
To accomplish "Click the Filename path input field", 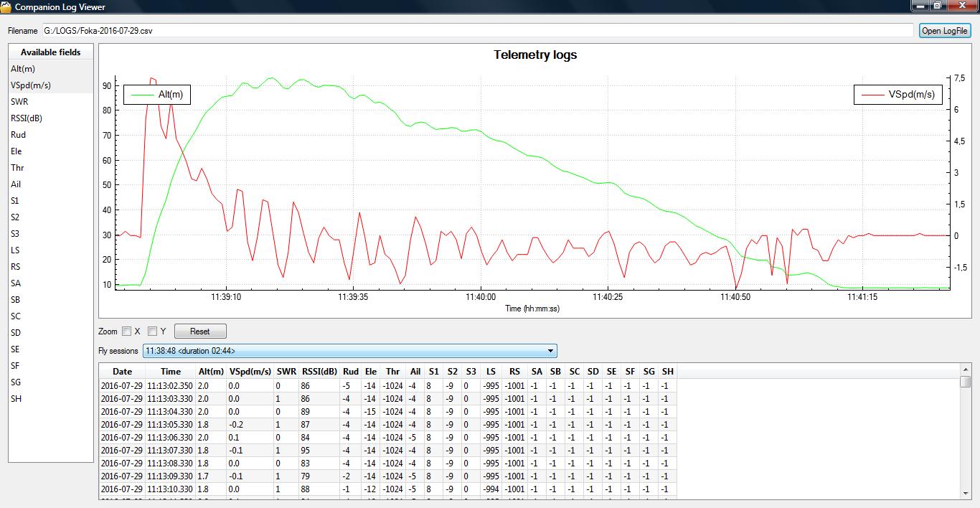I will pyautogui.click(x=478, y=31).
